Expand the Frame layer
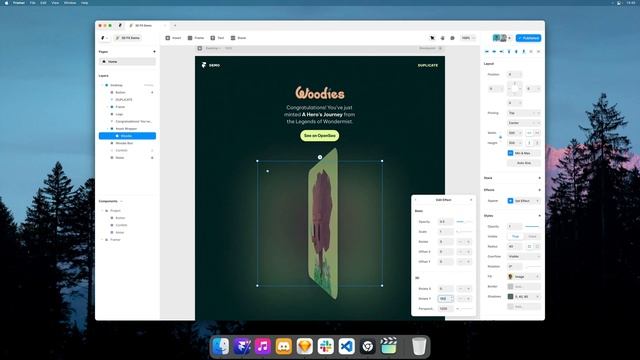This screenshot has height=360, width=640. tap(107, 107)
